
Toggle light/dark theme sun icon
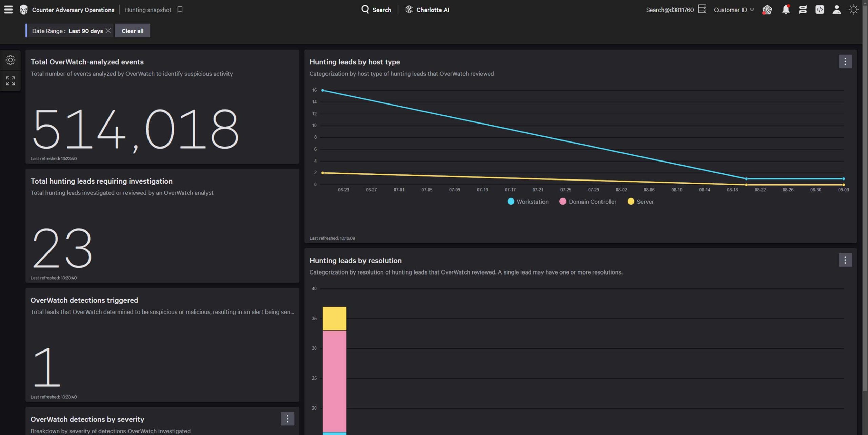[853, 10]
